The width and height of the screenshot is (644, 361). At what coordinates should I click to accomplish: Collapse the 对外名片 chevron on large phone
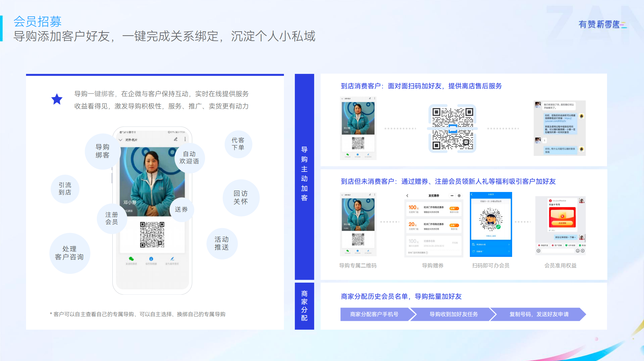[120, 140]
